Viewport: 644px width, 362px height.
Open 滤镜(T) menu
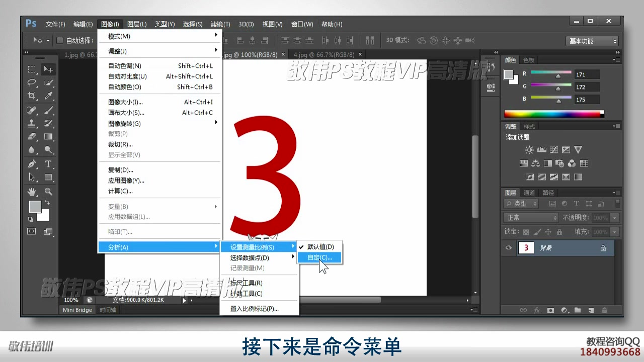tap(220, 24)
